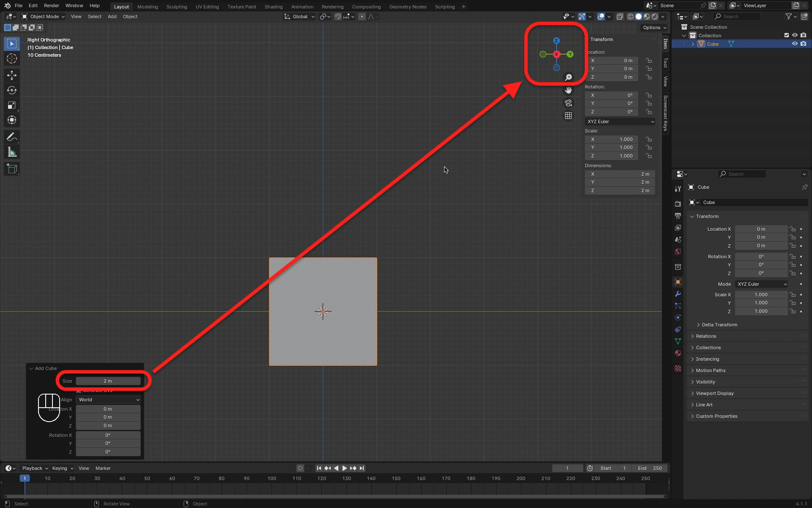Open the File menu

(19, 6)
